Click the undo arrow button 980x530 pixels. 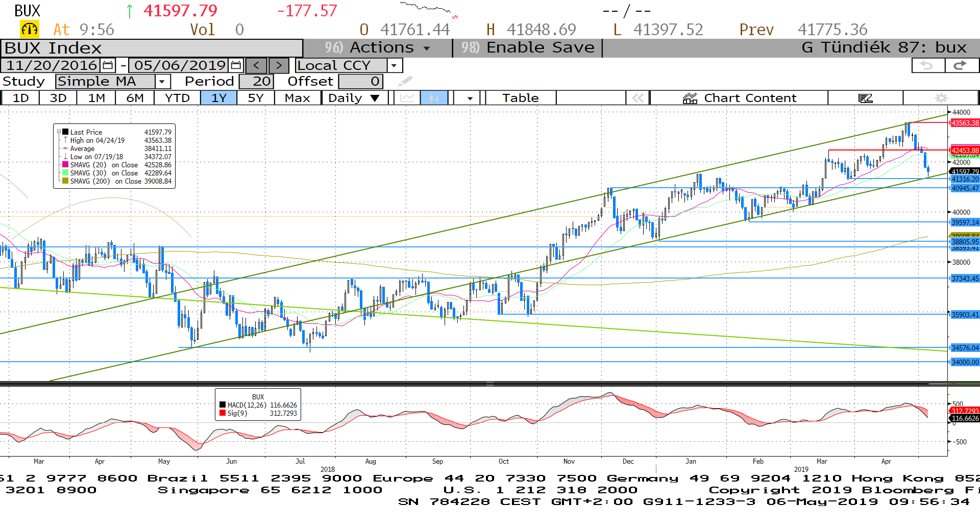[927, 65]
